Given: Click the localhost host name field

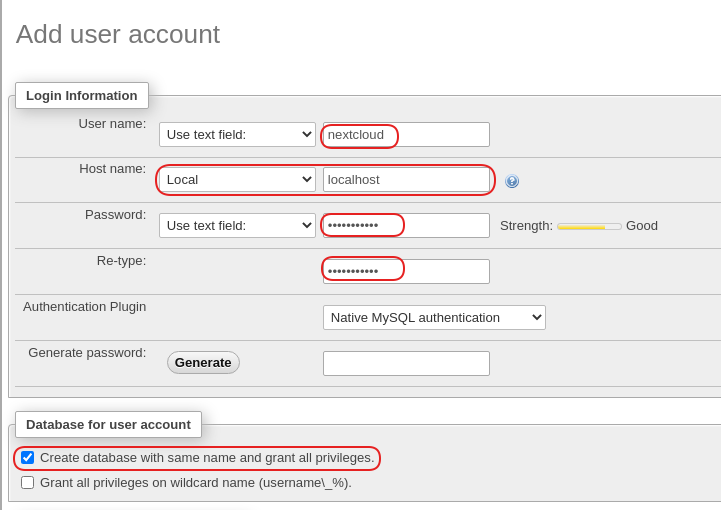Looking at the screenshot, I should (x=406, y=180).
